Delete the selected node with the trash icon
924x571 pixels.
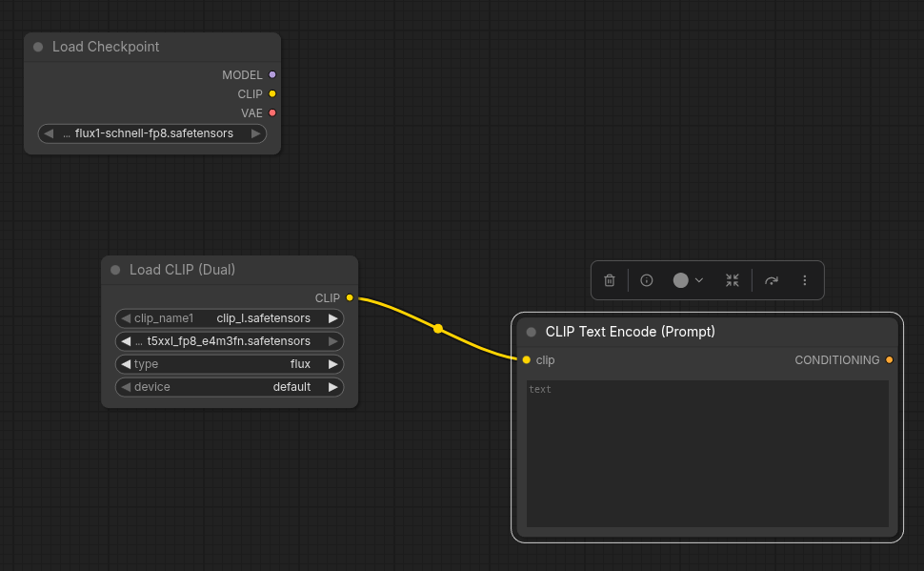(610, 280)
